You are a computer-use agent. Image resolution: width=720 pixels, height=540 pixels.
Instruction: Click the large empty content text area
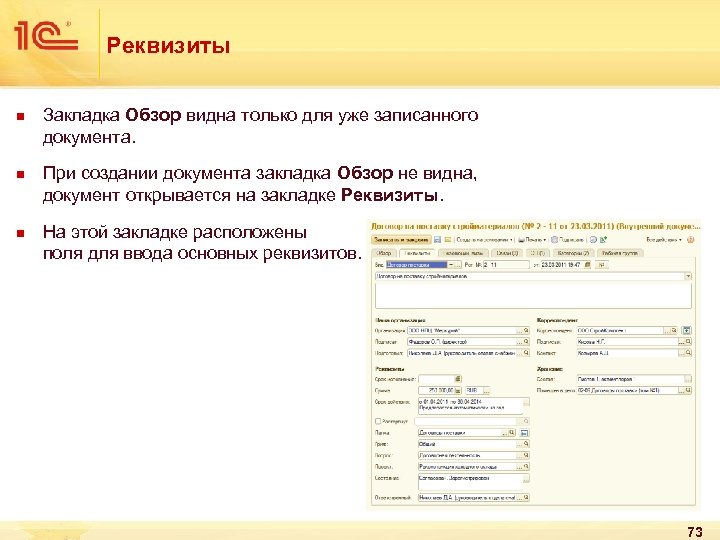click(533, 296)
